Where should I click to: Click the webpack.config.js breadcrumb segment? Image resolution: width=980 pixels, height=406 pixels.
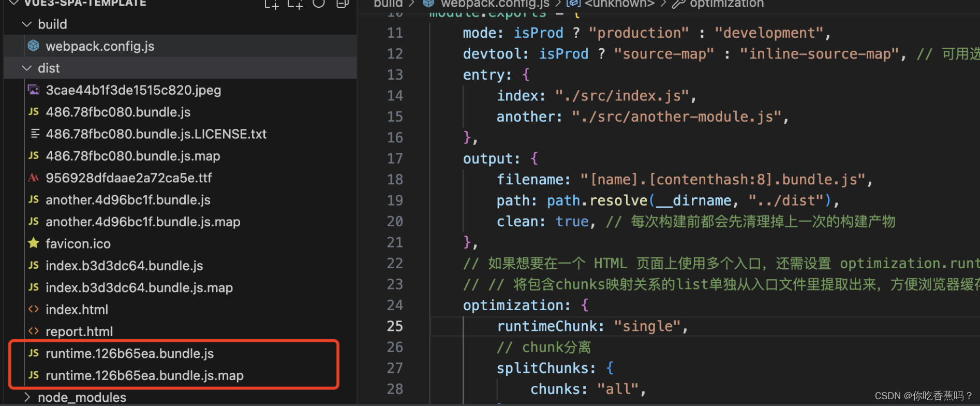(x=495, y=4)
